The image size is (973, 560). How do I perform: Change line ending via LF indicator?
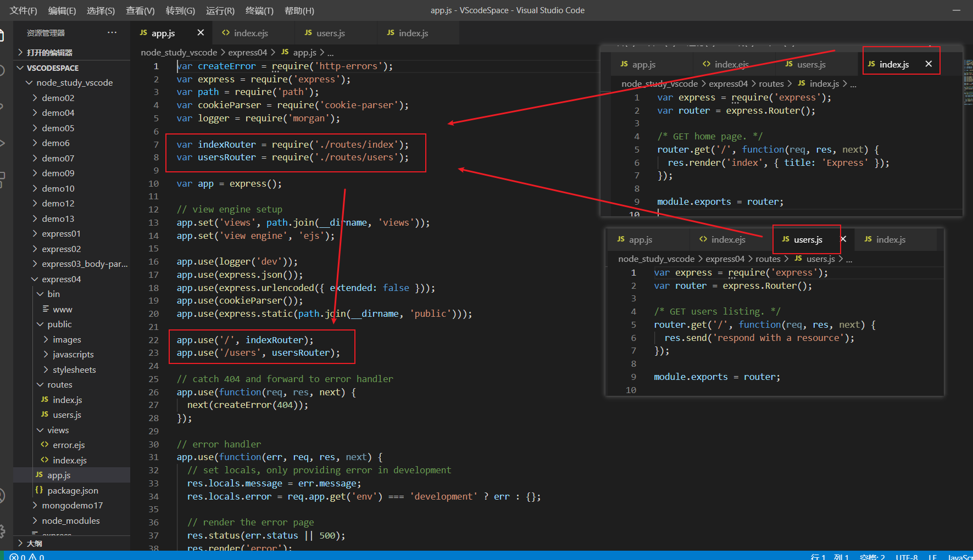click(932, 556)
